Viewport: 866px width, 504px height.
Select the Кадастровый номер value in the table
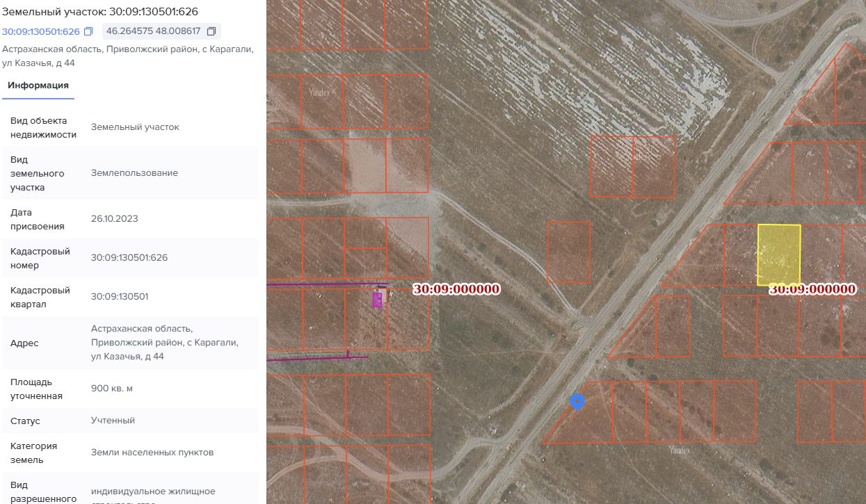coord(129,258)
